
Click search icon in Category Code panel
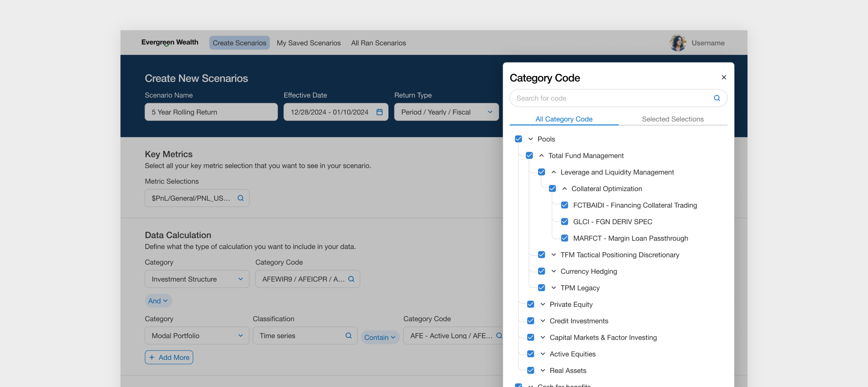point(717,98)
